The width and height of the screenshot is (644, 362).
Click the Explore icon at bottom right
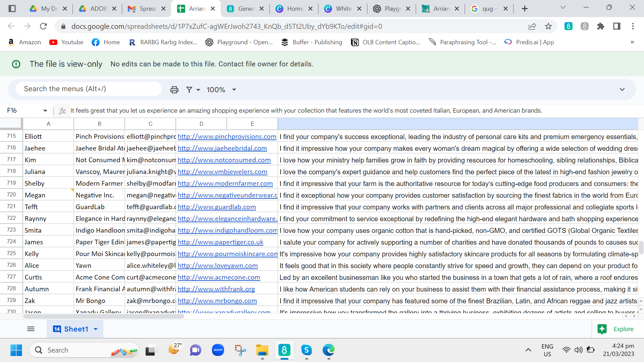pos(602,329)
